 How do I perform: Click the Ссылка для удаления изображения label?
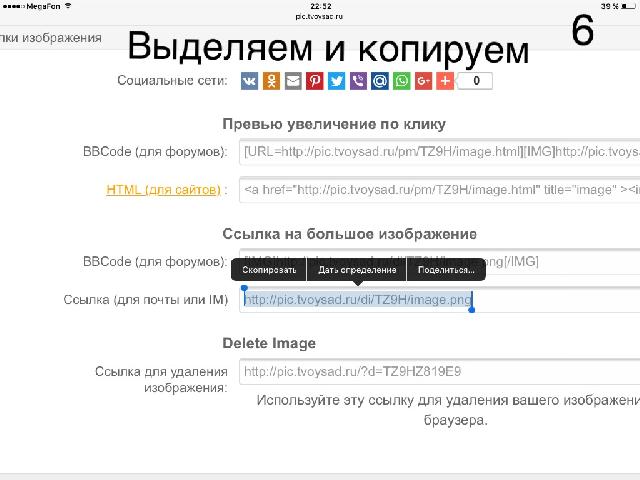pyautogui.click(x=161, y=379)
